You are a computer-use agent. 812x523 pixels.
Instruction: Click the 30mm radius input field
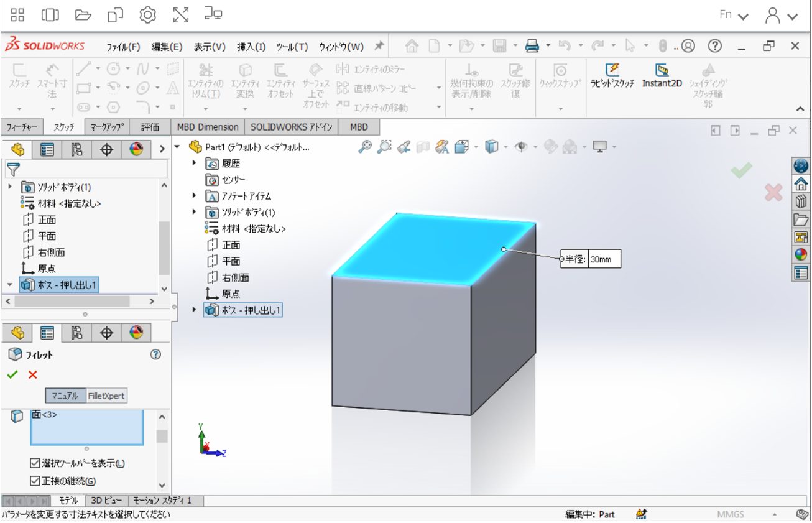click(x=601, y=258)
